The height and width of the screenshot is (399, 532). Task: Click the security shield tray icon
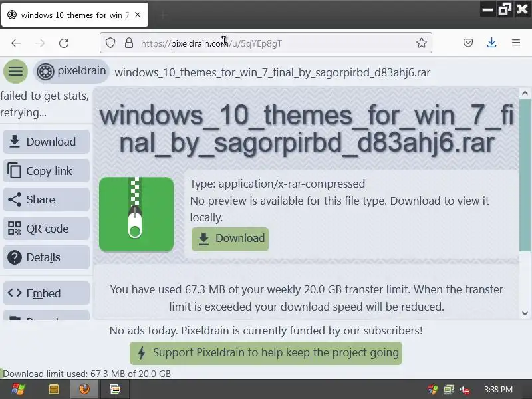pyautogui.click(x=433, y=390)
